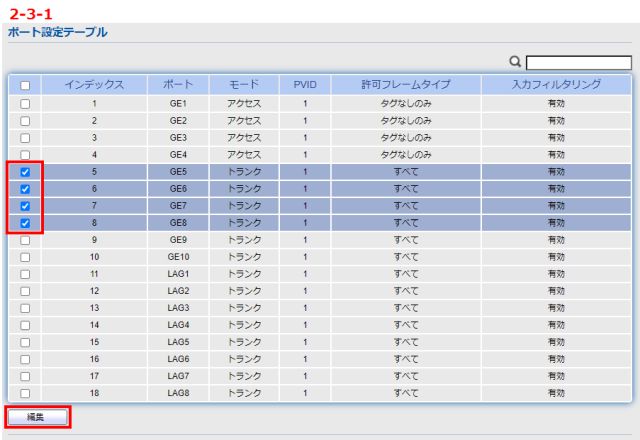Check the box for LAG6
640x440 pixels.
click(x=25, y=359)
